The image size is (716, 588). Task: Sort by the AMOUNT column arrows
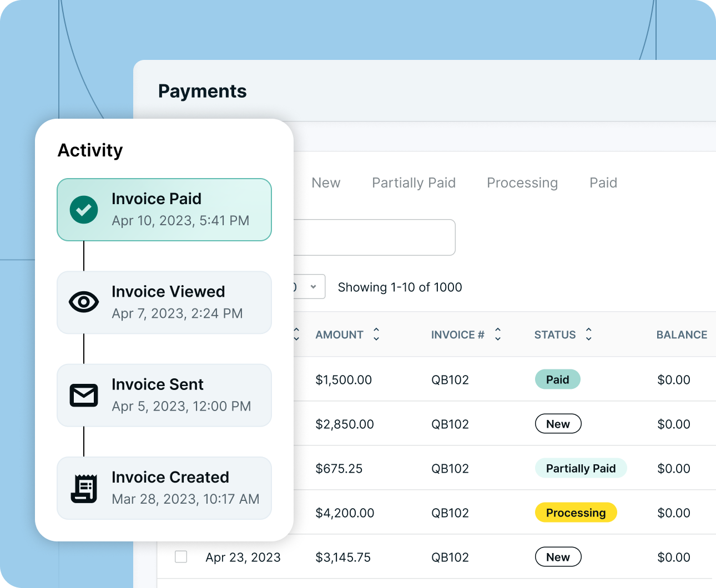pos(376,334)
